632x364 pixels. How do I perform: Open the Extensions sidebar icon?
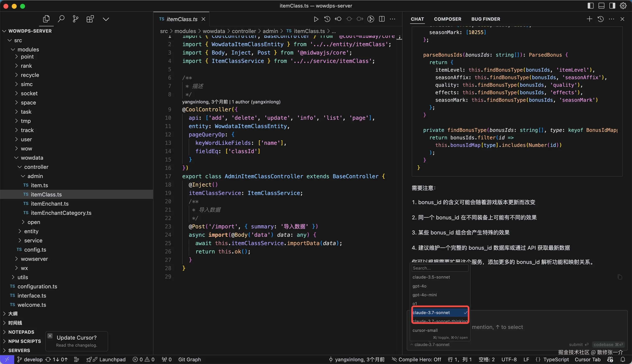point(90,19)
